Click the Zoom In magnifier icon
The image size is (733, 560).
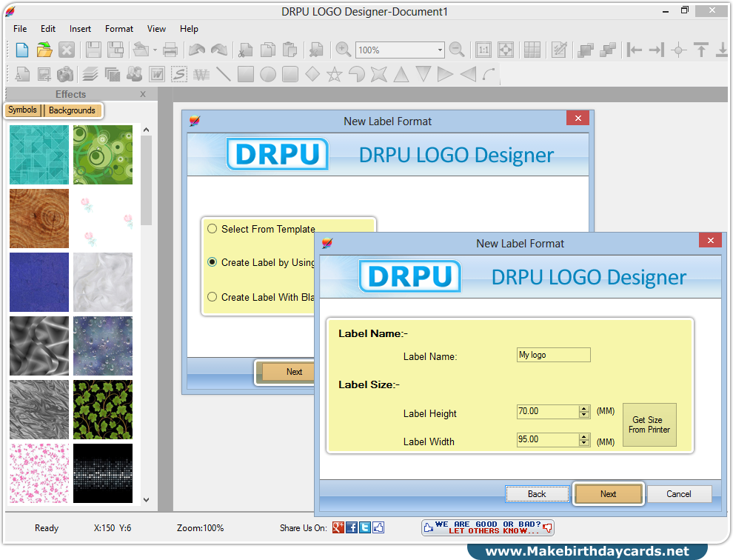point(343,50)
